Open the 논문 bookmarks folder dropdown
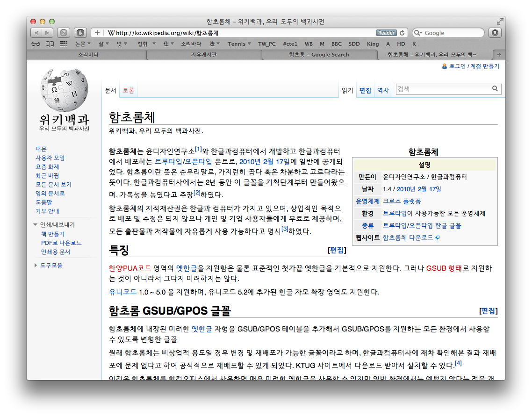 pyautogui.click(x=83, y=44)
